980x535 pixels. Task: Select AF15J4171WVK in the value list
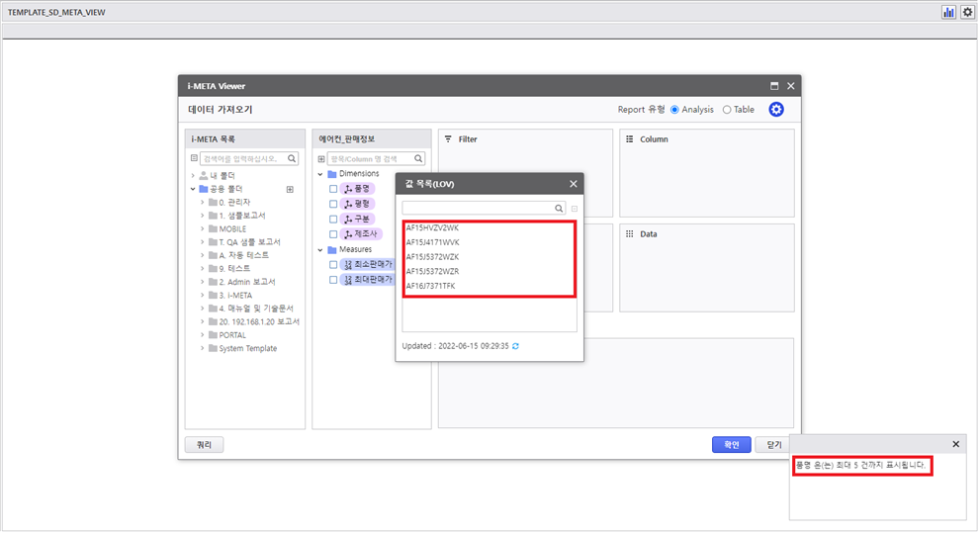(x=433, y=242)
